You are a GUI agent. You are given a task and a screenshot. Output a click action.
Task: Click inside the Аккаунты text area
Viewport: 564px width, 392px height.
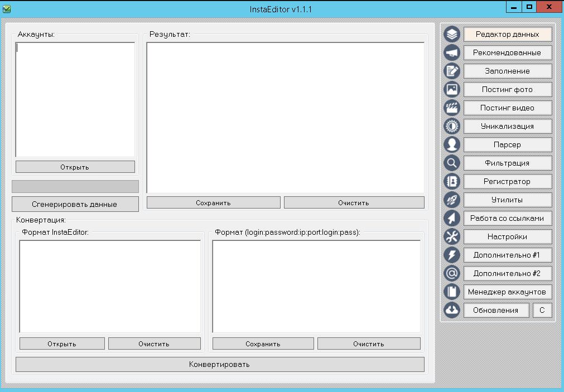pos(75,99)
